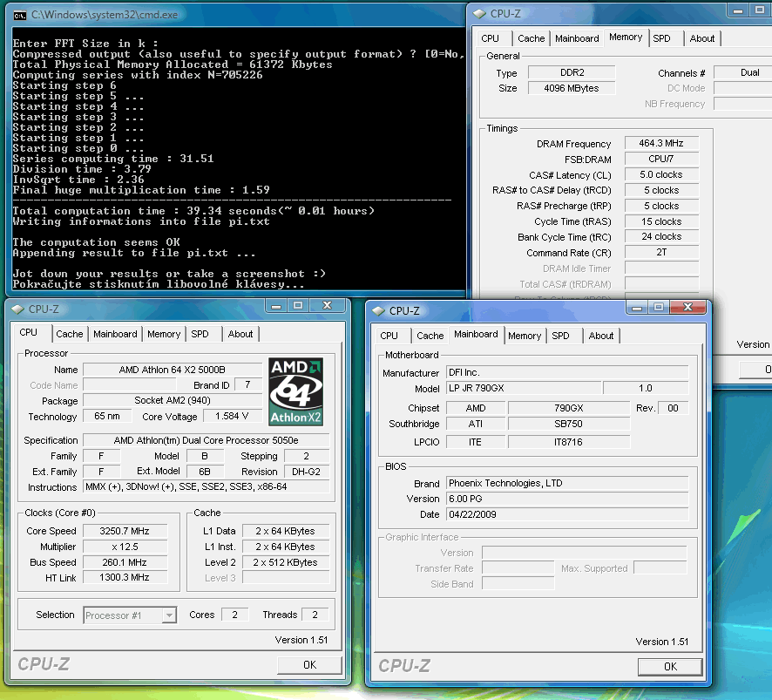Viewport: 772px width, 700px height.
Task: Open Memory tab in left CPU-Z window
Action: click(164, 334)
